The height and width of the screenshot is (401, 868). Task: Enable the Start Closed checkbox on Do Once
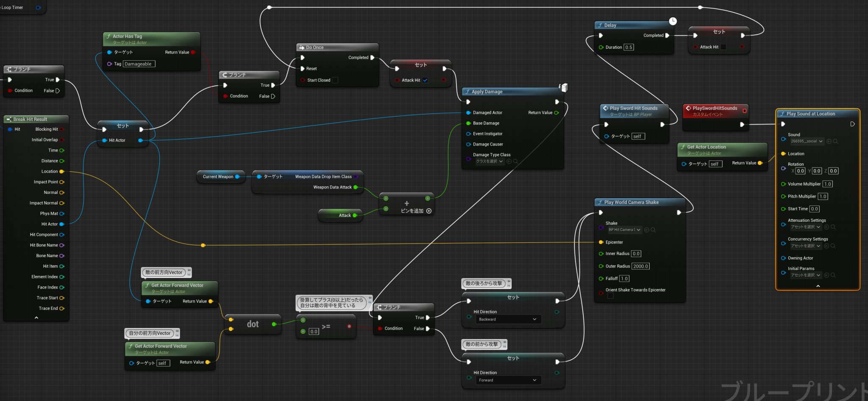tap(335, 80)
